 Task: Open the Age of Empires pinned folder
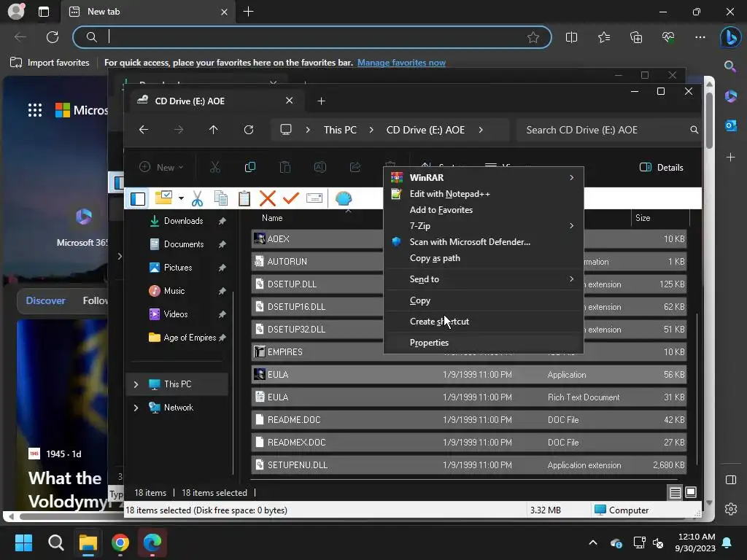(x=189, y=338)
